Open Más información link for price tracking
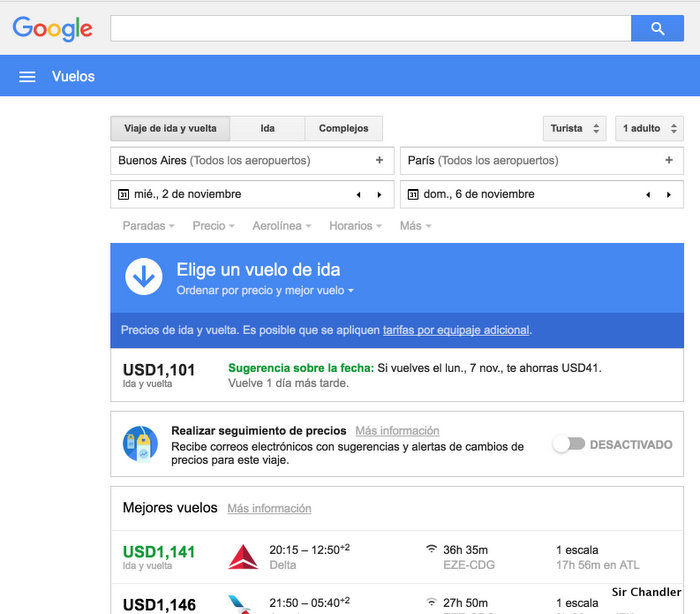Image resolution: width=700 pixels, height=614 pixels. [397, 431]
